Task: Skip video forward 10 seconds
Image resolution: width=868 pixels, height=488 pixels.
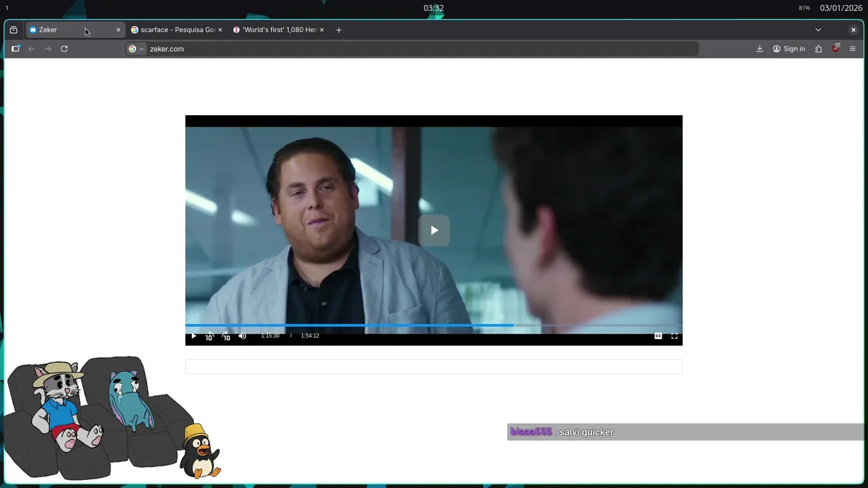Action: [x=226, y=336]
